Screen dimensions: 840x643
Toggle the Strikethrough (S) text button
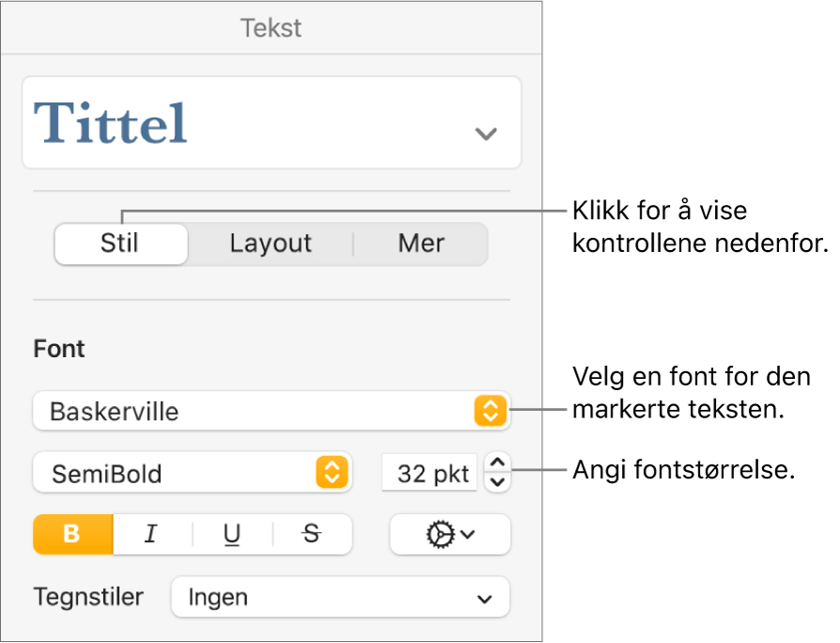312,534
